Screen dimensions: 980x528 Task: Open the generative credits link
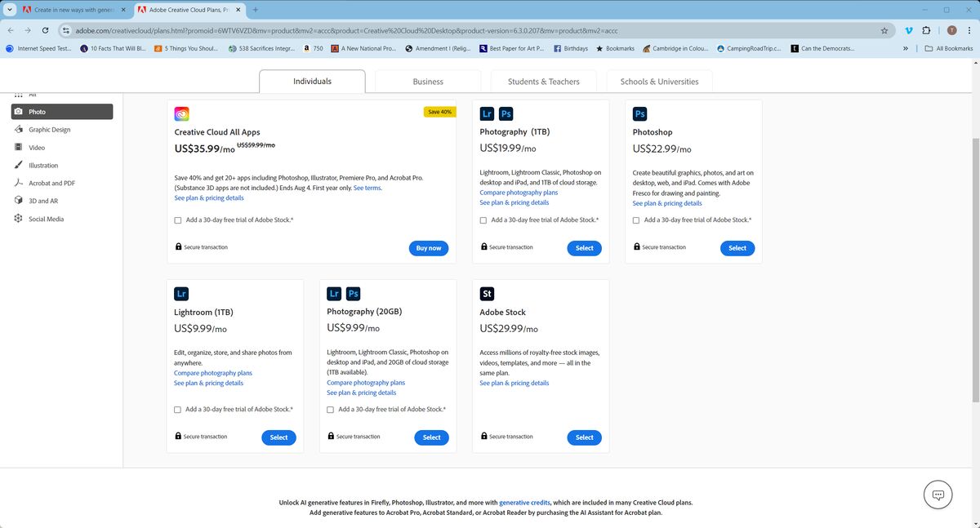[x=524, y=503]
